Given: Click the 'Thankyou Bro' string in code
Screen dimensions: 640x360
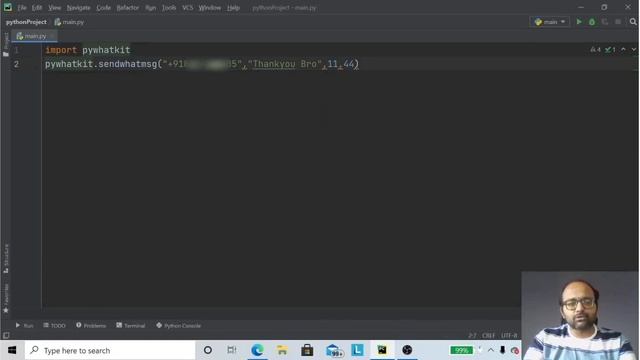Looking at the screenshot, I should 284,64.
